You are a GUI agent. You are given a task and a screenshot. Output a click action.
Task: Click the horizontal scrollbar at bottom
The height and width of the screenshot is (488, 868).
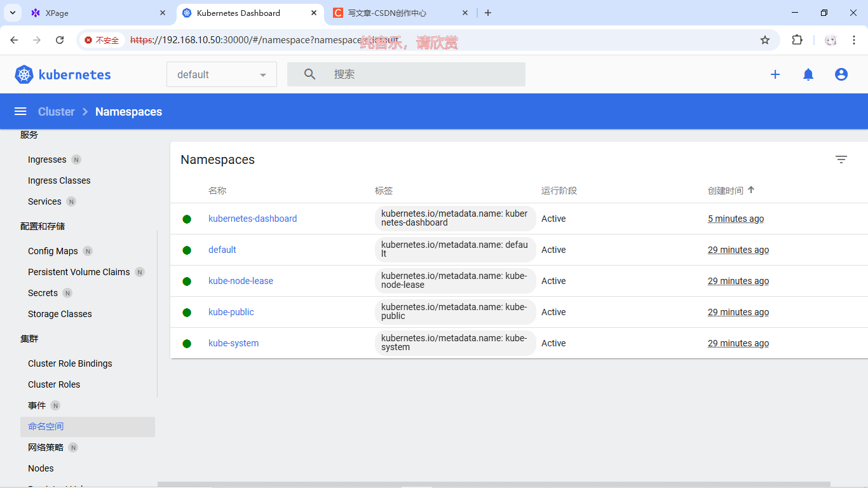(494, 485)
